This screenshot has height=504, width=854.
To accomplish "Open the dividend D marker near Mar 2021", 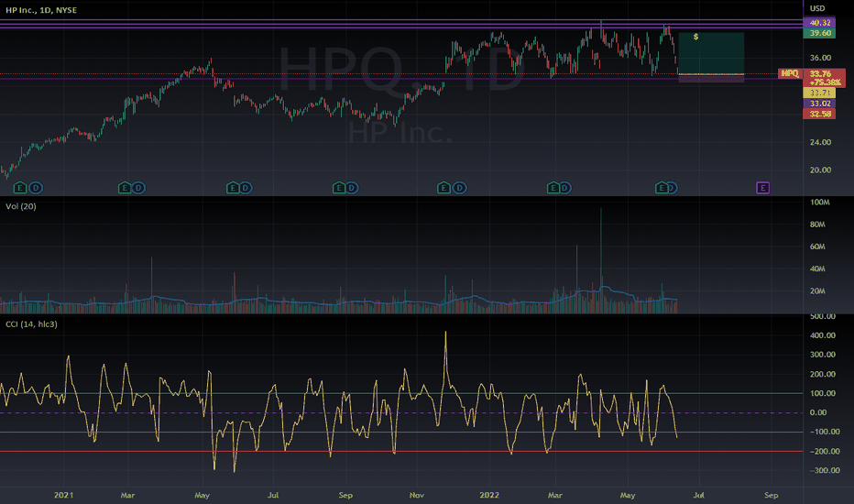I will click(x=138, y=188).
